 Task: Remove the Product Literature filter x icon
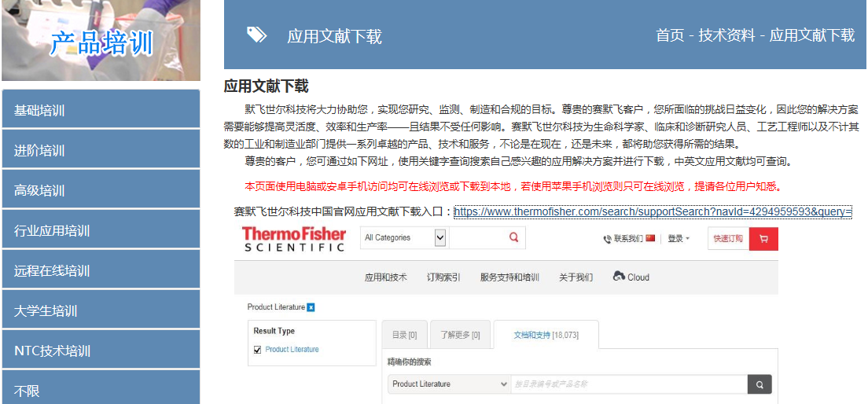coord(311,307)
